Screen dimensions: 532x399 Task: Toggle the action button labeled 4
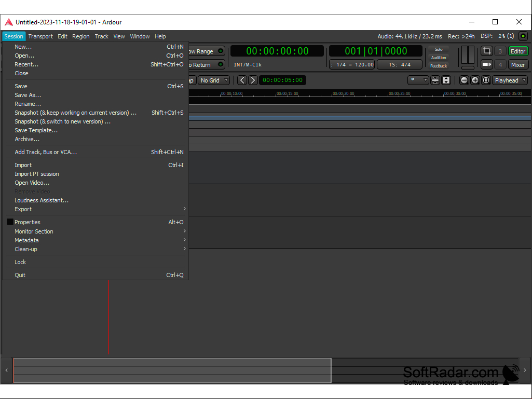point(500,64)
